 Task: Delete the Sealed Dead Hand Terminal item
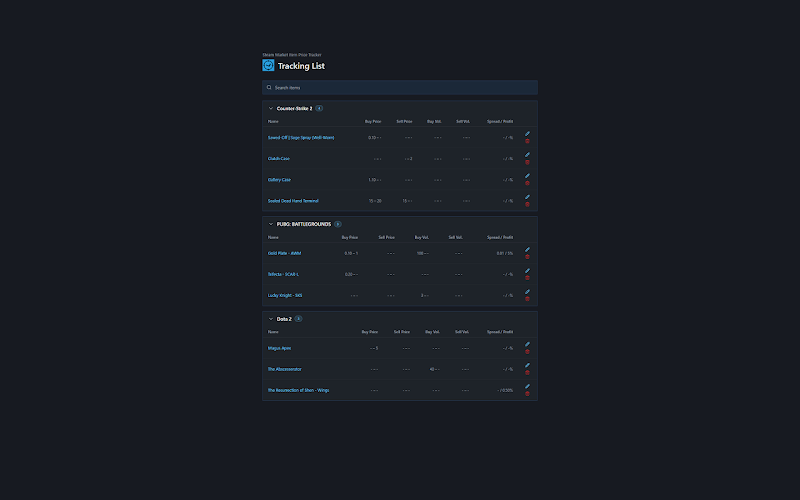(527, 205)
